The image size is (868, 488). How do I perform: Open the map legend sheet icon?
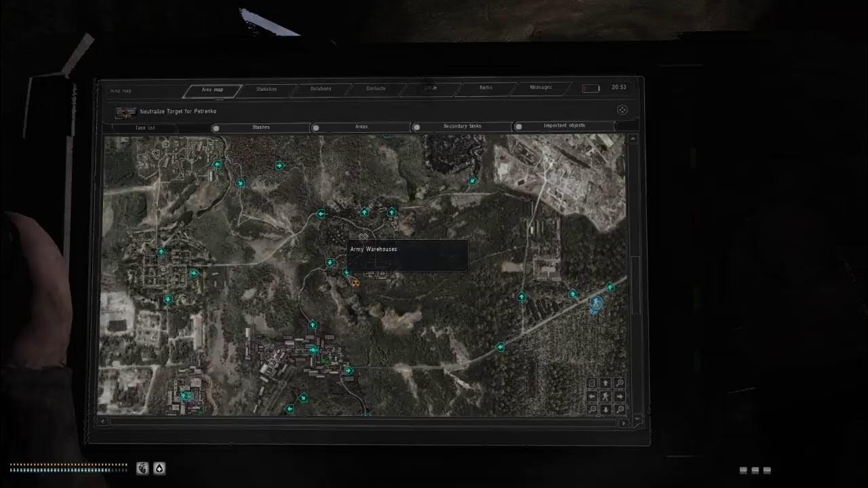pyautogui.click(x=592, y=384)
